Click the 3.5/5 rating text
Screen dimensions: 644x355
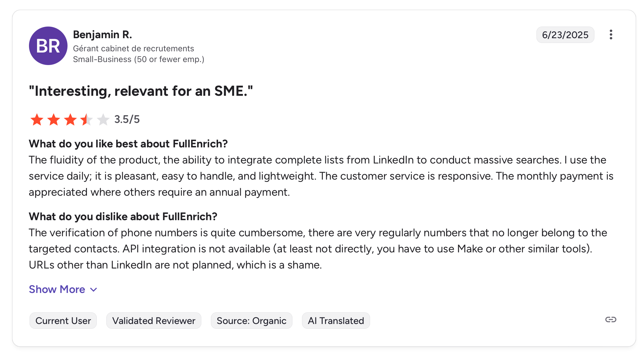(x=127, y=119)
